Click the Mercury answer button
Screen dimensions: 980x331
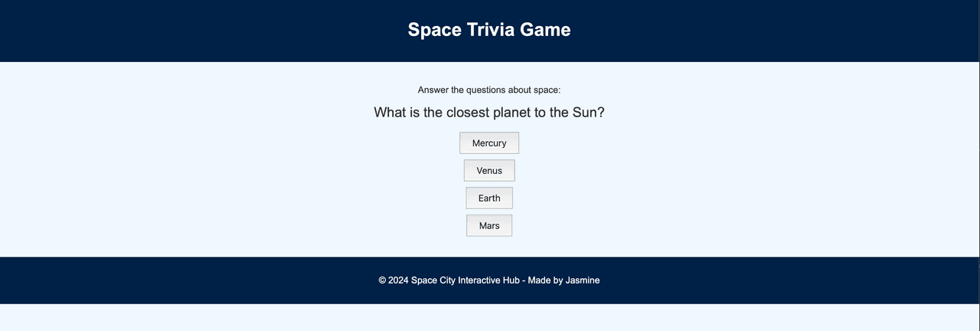click(489, 143)
